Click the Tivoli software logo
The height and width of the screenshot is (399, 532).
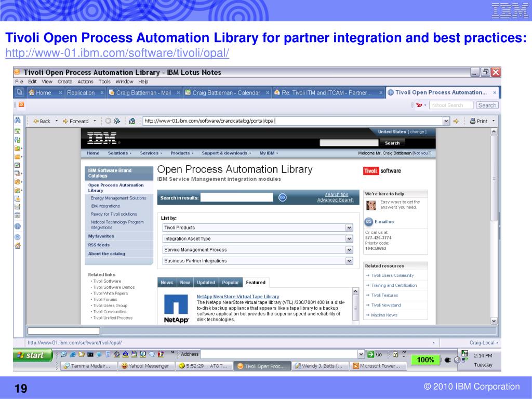point(382,171)
